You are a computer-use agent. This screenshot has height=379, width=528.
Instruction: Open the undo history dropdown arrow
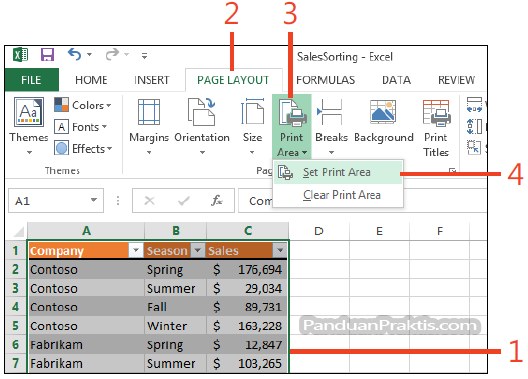tap(89, 55)
